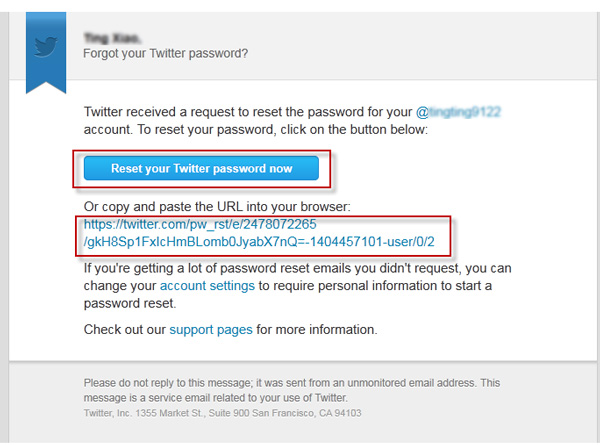Screen dimensions: 600x445
Task: Click the blurred recipient name above the heading
Action: tap(112, 38)
